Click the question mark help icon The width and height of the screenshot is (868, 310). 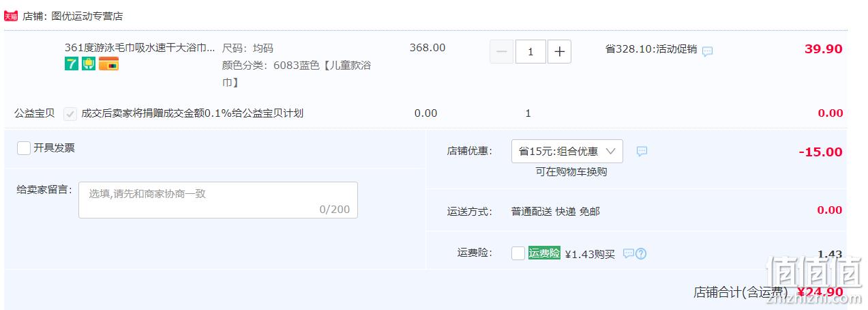pyautogui.click(x=641, y=254)
